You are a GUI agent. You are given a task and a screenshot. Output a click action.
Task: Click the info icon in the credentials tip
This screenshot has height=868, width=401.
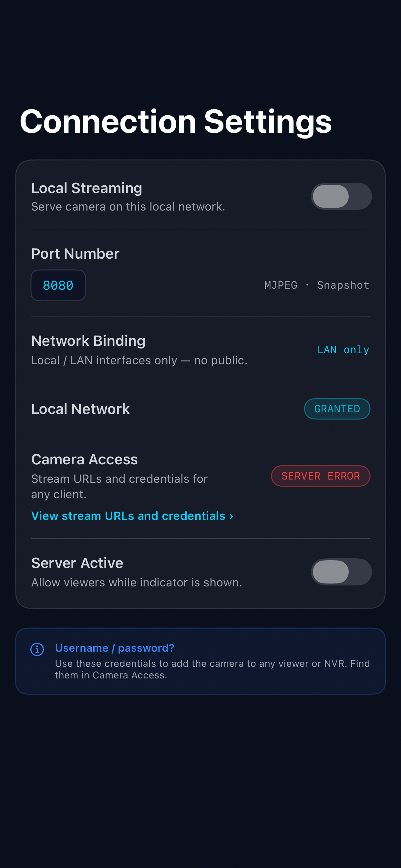tap(37, 649)
